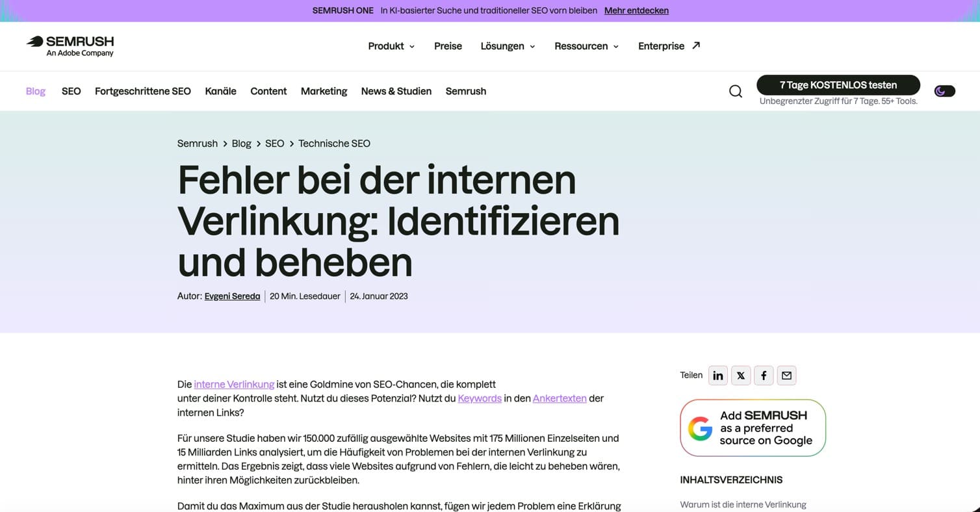Screen dimensions: 980x512
Task: Open the Kanäle category
Action: (x=221, y=91)
